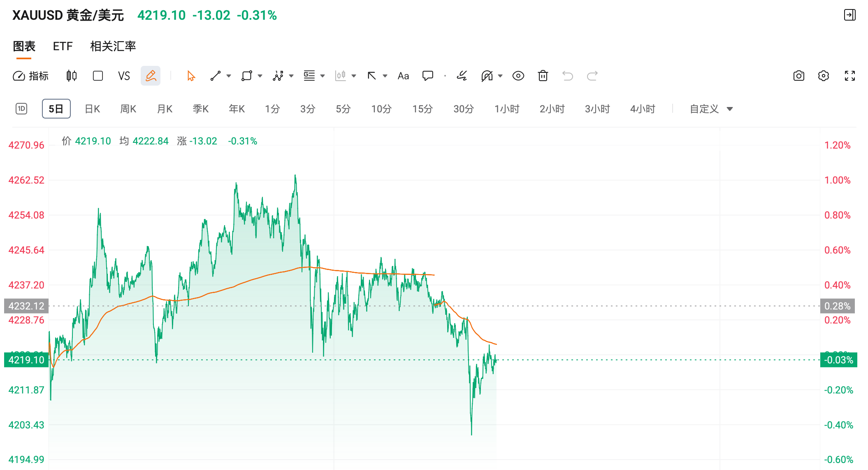Toggle the drawing pen mode

(x=151, y=76)
